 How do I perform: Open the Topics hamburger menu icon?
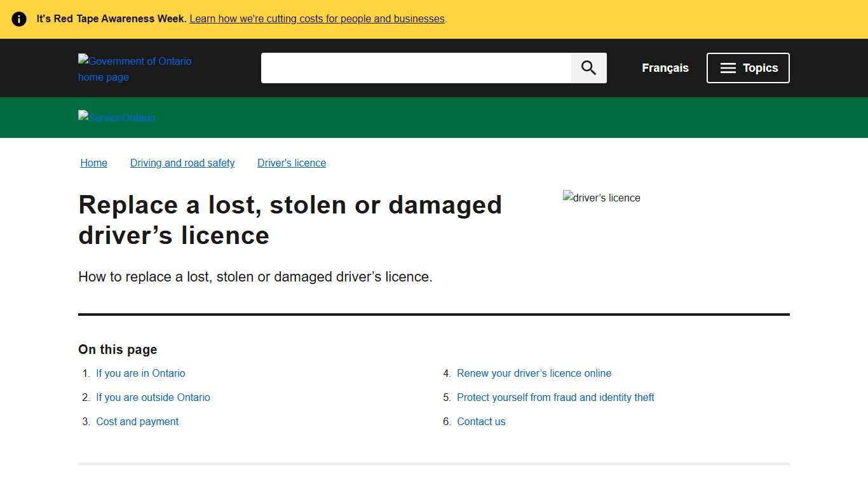pyautogui.click(x=728, y=67)
